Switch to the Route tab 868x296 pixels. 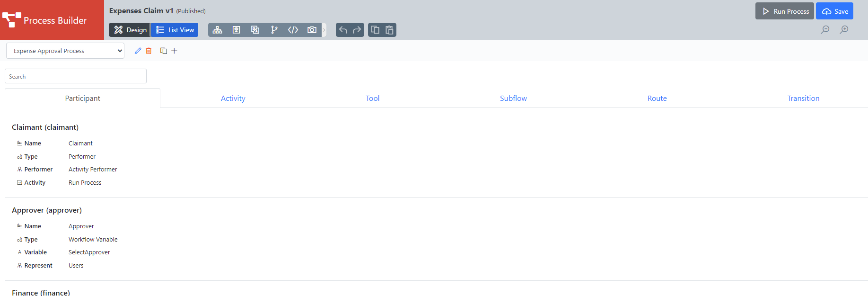coord(657,98)
